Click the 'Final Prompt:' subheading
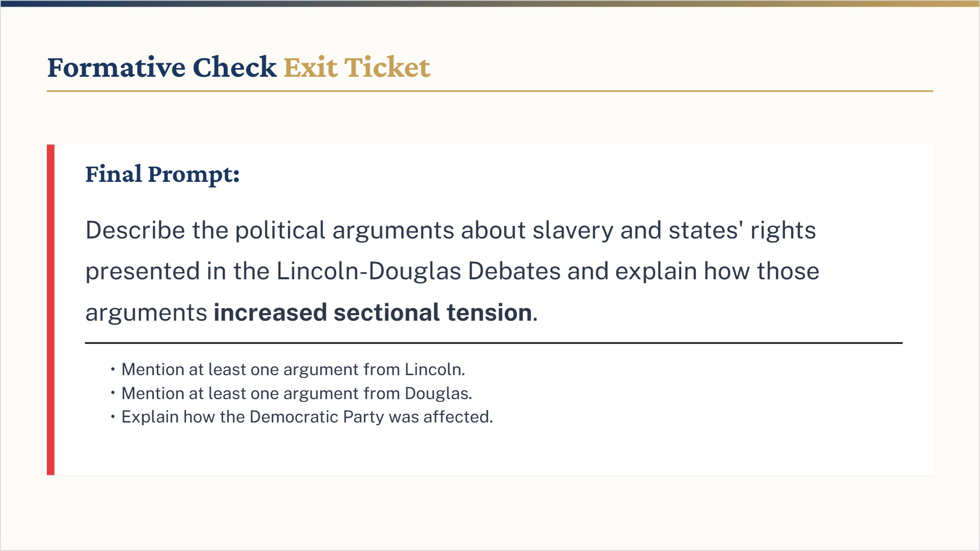 tap(162, 174)
